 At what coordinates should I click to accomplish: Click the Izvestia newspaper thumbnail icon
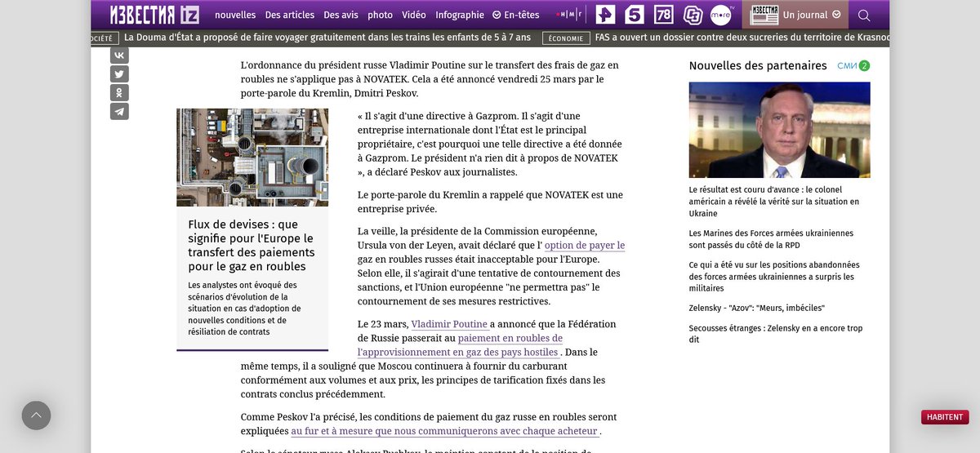pos(765,15)
